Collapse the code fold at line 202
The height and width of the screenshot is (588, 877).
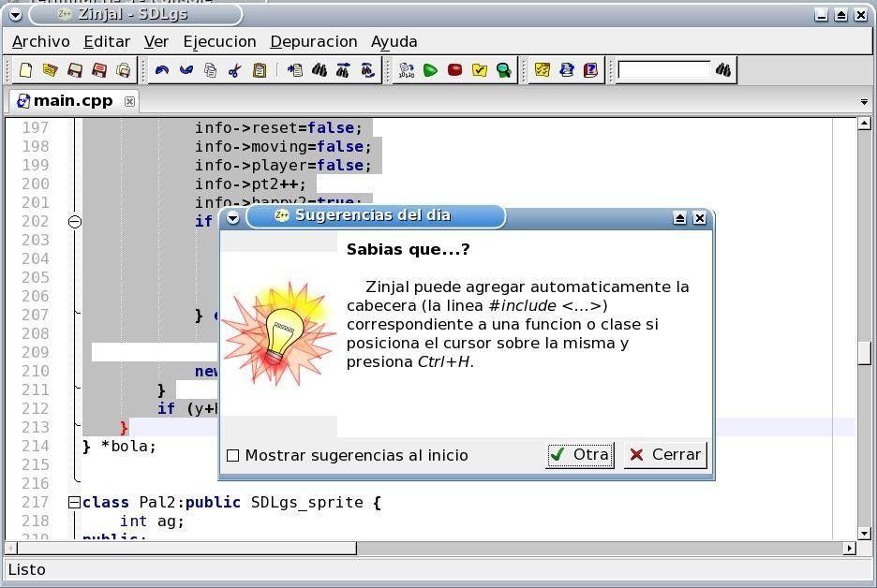point(74,222)
